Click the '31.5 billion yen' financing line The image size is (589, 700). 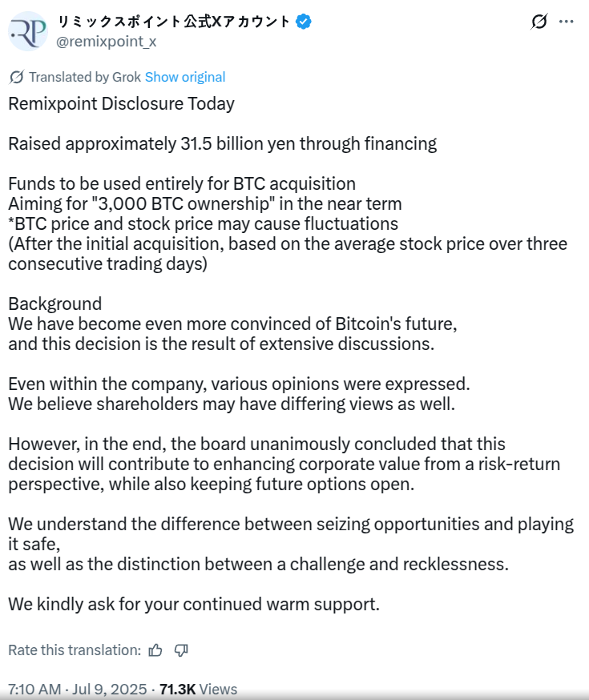(222, 143)
